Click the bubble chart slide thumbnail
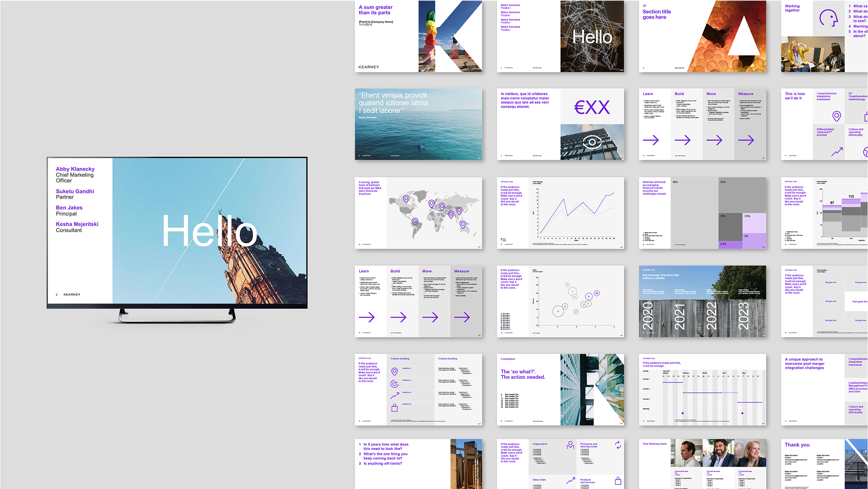The height and width of the screenshot is (489, 868). [560, 301]
